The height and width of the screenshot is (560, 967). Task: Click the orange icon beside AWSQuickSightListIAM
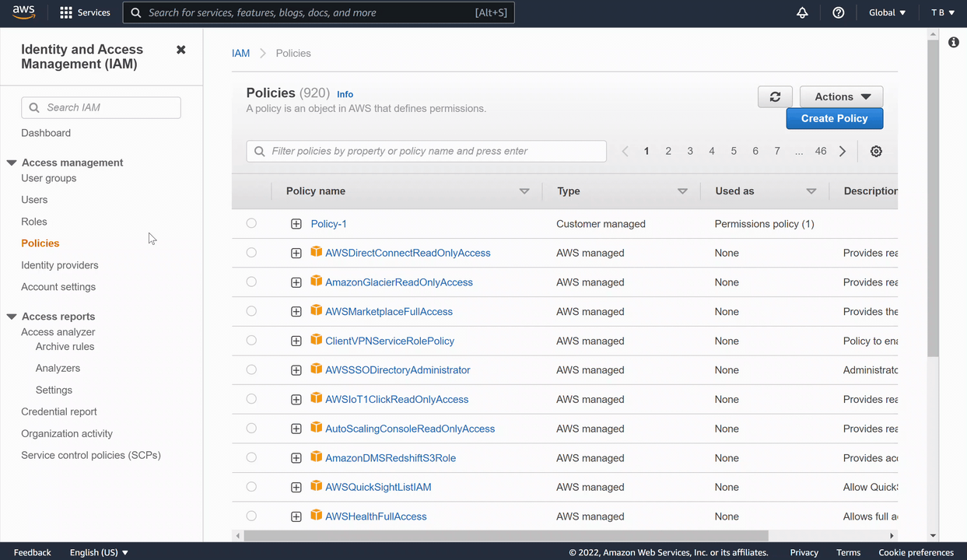pyautogui.click(x=316, y=486)
